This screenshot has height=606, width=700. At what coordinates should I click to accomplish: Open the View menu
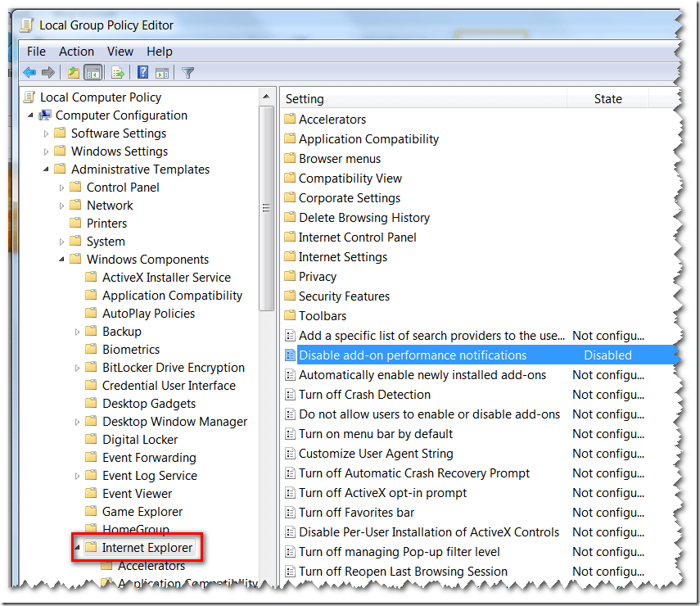[x=120, y=52]
